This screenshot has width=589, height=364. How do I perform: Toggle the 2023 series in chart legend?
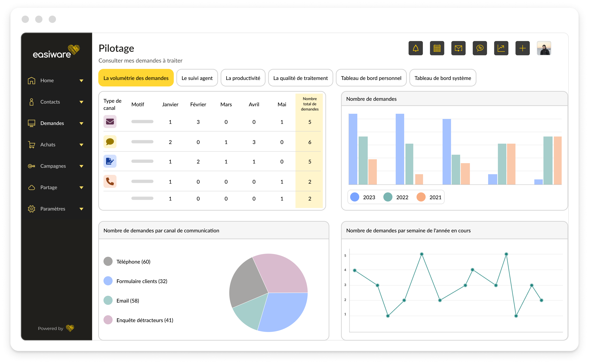[x=354, y=197]
